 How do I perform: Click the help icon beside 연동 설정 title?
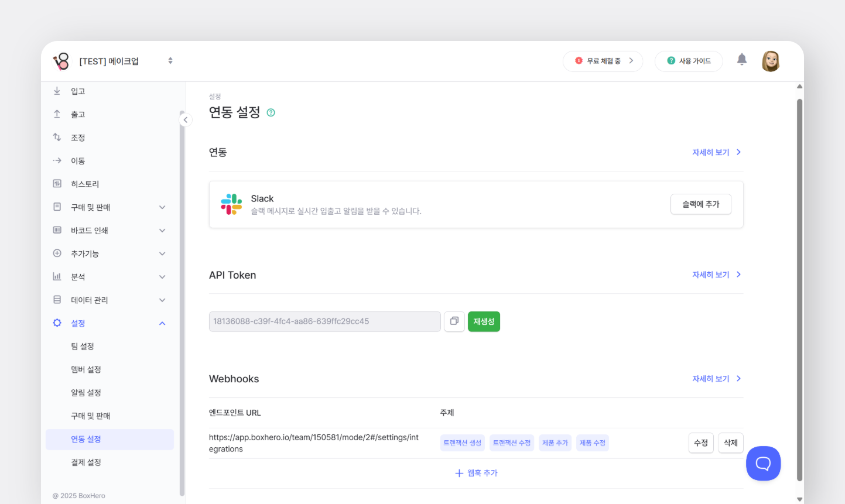coord(271,113)
